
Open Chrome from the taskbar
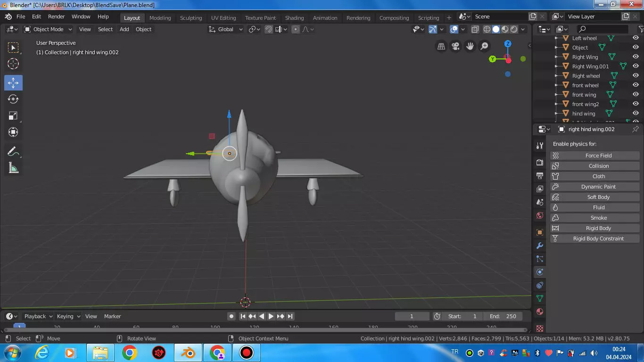(x=130, y=353)
